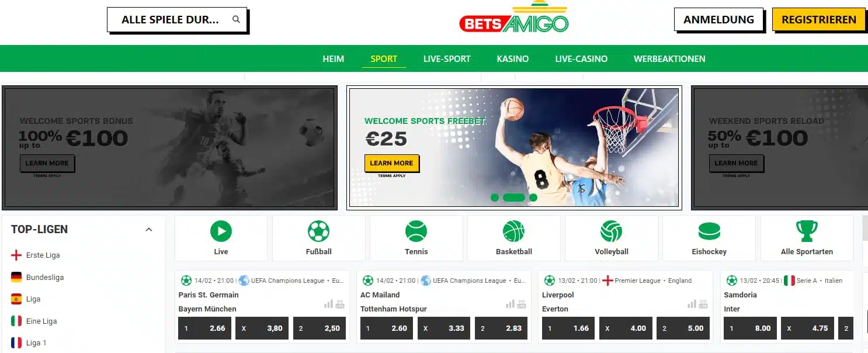The width and height of the screenshot is (868, 353).
Task: Open Alle Sportarten trophy icon
Action: [x=807, y=231]
